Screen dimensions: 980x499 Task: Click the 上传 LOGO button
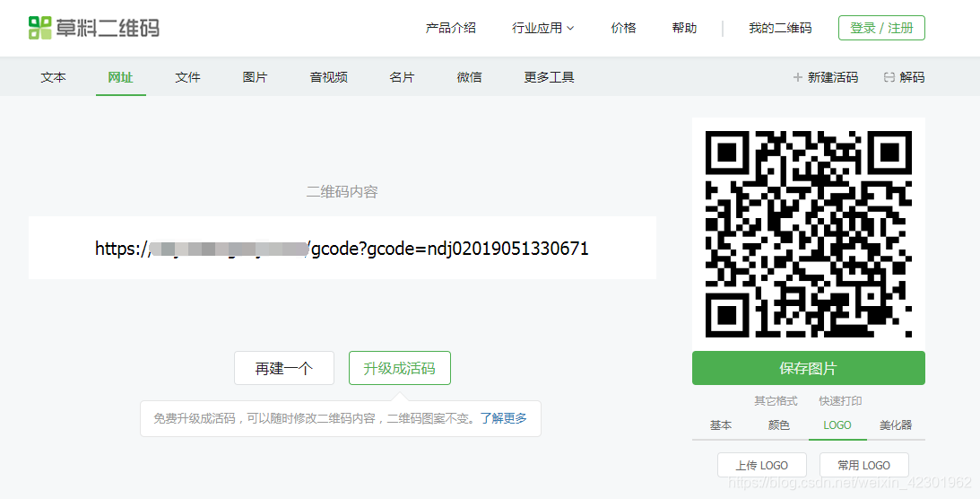coord(762,465)
